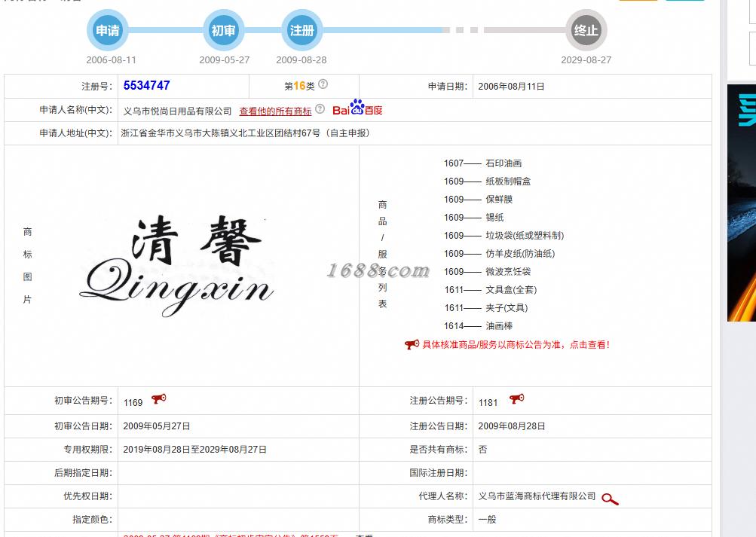Screen dimensions: 756x537
Task: Click the 终止 timeline step circle
Action: tap(586, 30)
